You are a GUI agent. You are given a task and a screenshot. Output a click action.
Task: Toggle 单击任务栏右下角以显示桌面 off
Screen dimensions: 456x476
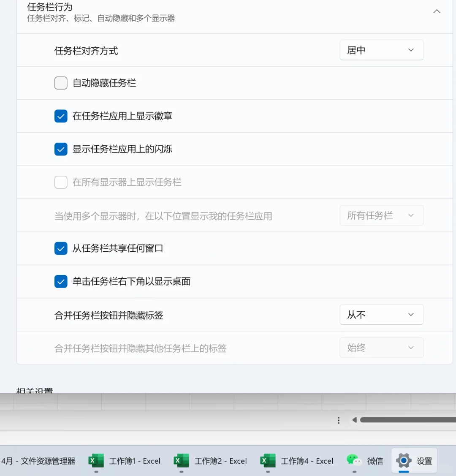(x=61, y=281)
